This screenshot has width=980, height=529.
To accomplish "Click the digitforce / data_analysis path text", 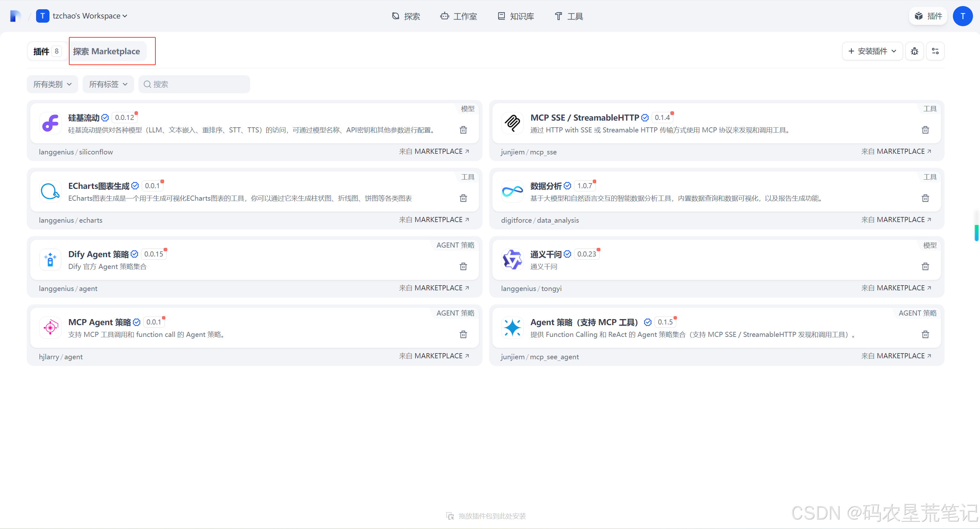I will (540, 220).
